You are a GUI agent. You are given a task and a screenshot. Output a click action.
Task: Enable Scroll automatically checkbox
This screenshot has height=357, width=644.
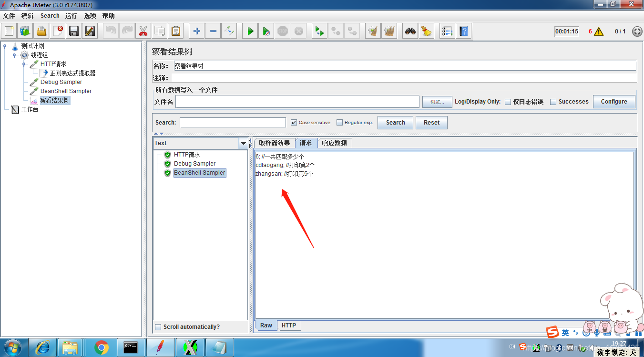pyautogui.click(x=158, y=327)
